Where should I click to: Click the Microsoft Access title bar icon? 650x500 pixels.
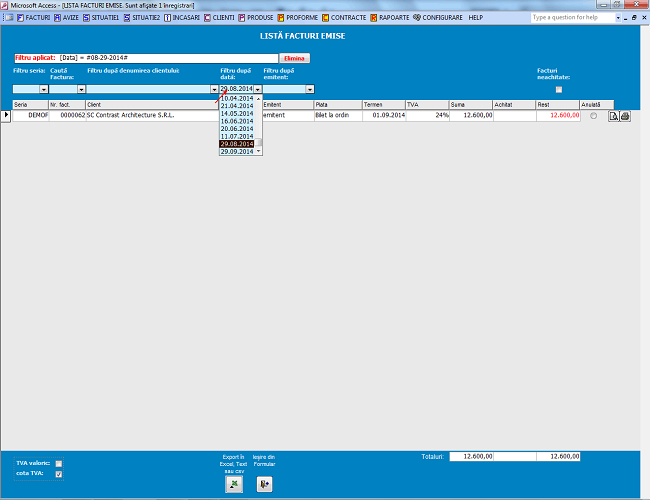click(5, 5)
